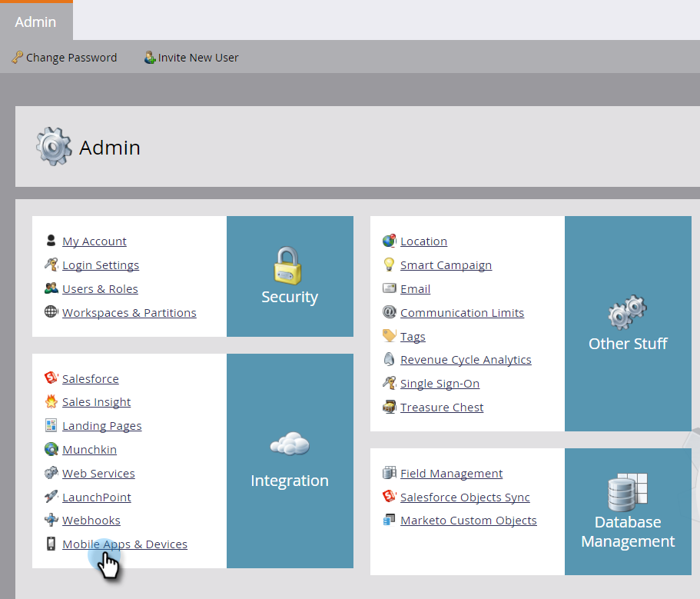700x599 pixels.
Task: Open the Munchkin link
Action: pyautogui.click(x=89, y=449)
